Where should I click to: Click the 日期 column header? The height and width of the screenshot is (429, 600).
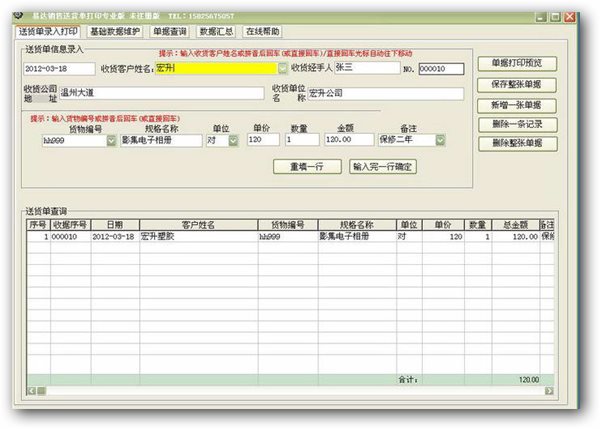115,225
